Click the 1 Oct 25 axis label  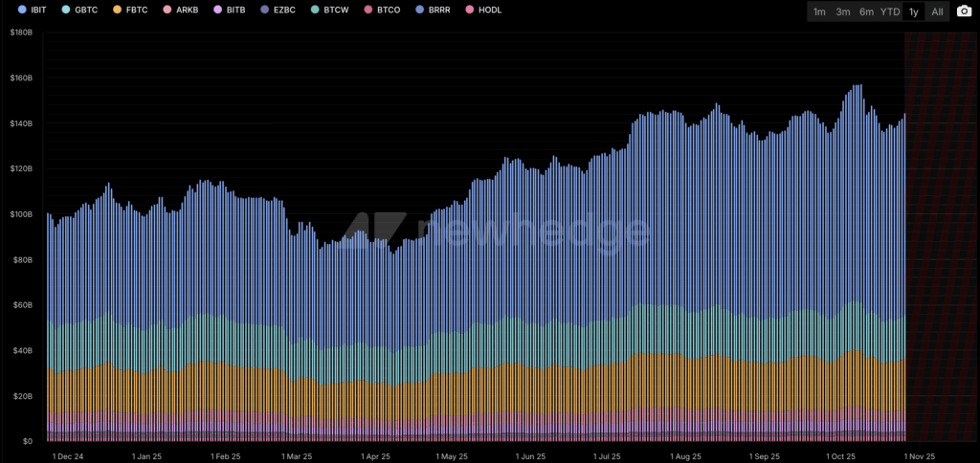point(840,456)
